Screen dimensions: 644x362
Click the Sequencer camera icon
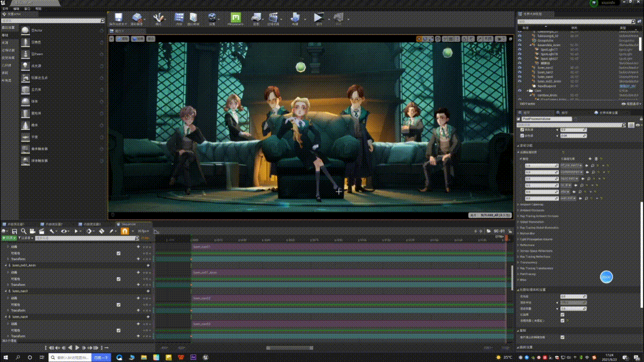[x=32, y=231]
